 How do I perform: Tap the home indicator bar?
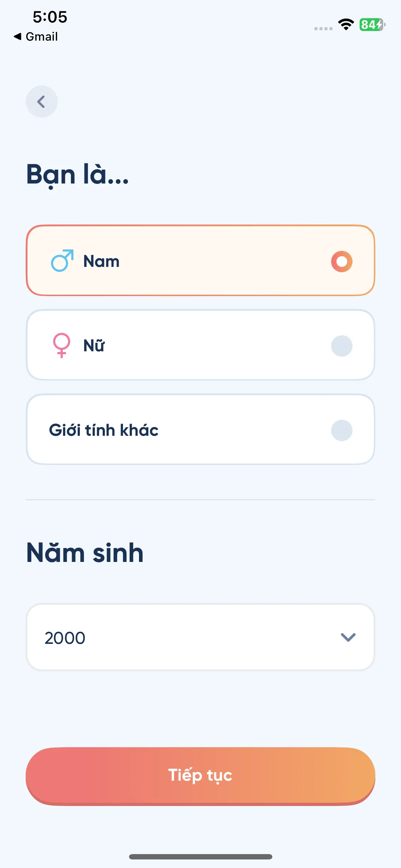tap(200, 857)
